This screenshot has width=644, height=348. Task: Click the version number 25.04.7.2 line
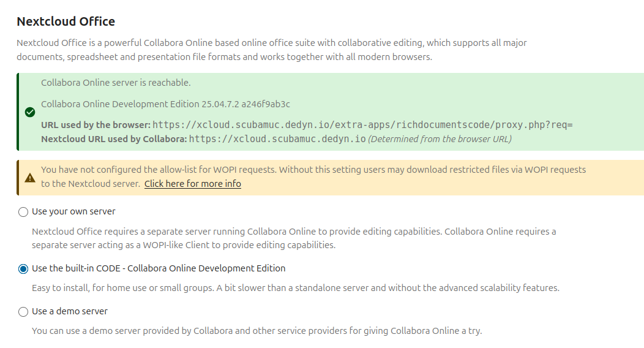[x=165, y=104]
